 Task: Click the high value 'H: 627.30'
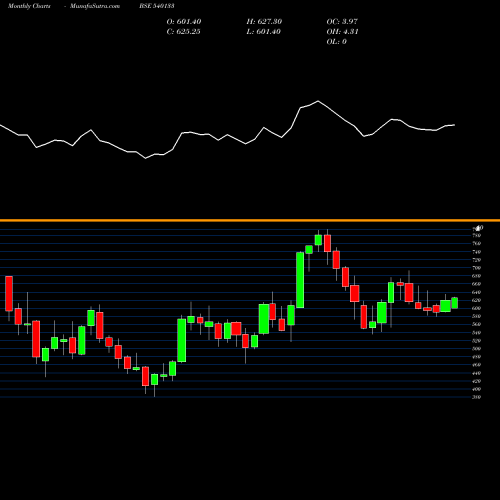point(264,22)
